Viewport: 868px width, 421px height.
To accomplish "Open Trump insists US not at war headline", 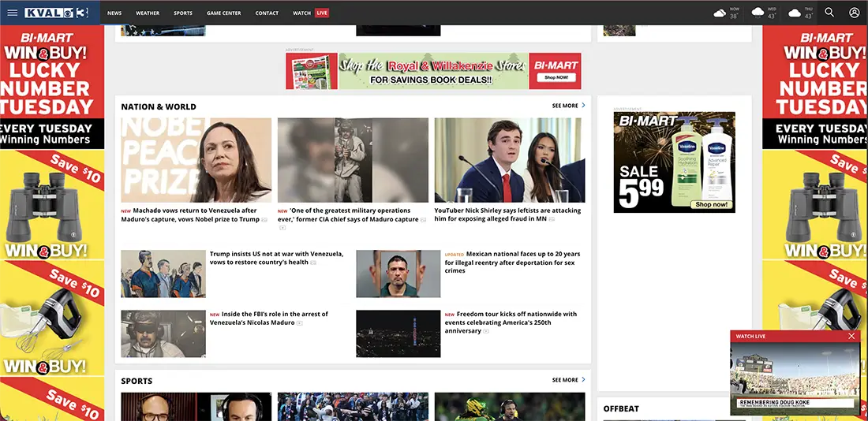I will (x=276, y=258).
